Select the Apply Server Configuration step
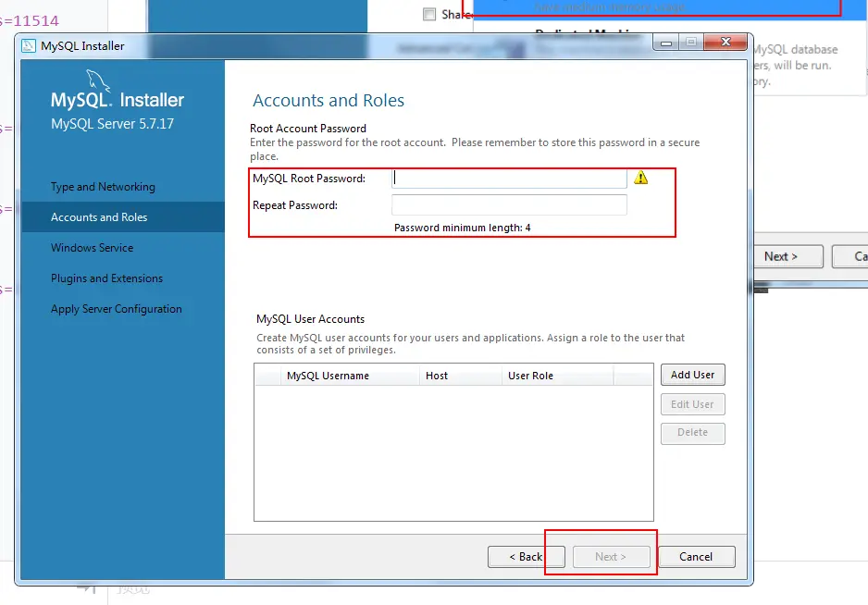The image size is (868, 605). coord(117,308)
